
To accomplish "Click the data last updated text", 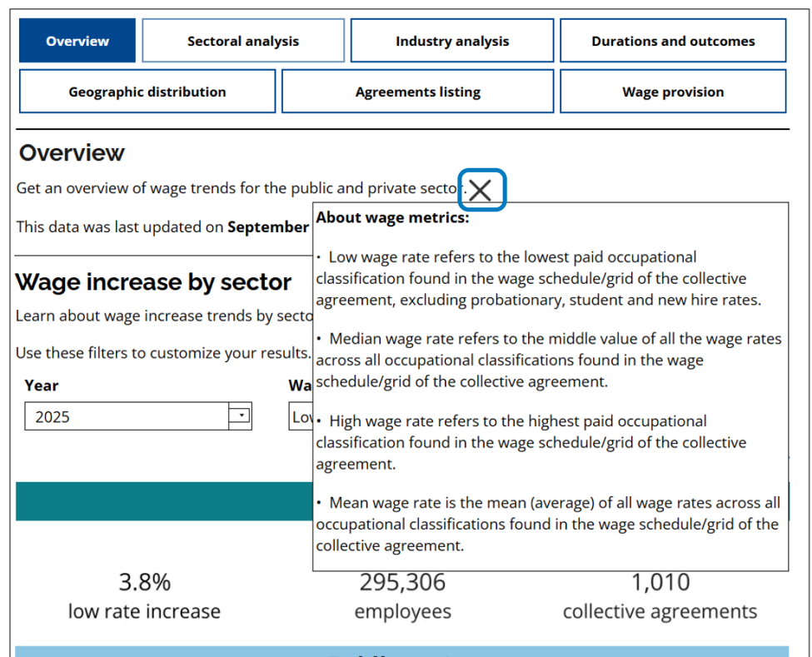I will pyautogui.click(x=162, y=226).
